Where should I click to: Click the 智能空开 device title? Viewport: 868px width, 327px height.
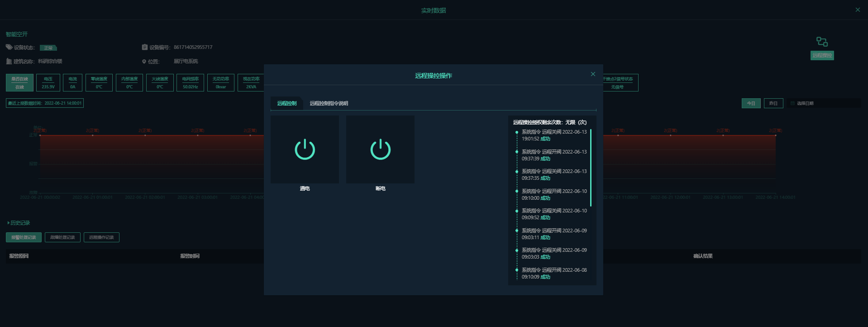pyautogui.click(x=17, y=34)
